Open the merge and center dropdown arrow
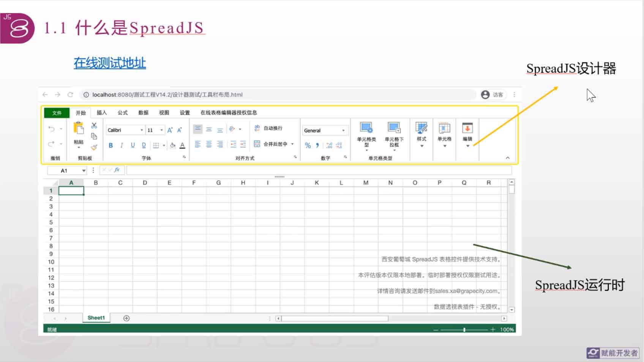 click(292, 144)
